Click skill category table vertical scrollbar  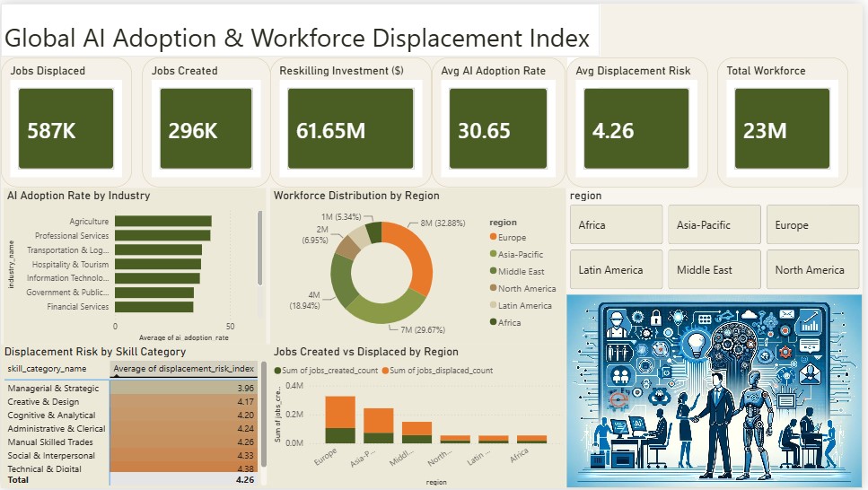click(264, 414)
